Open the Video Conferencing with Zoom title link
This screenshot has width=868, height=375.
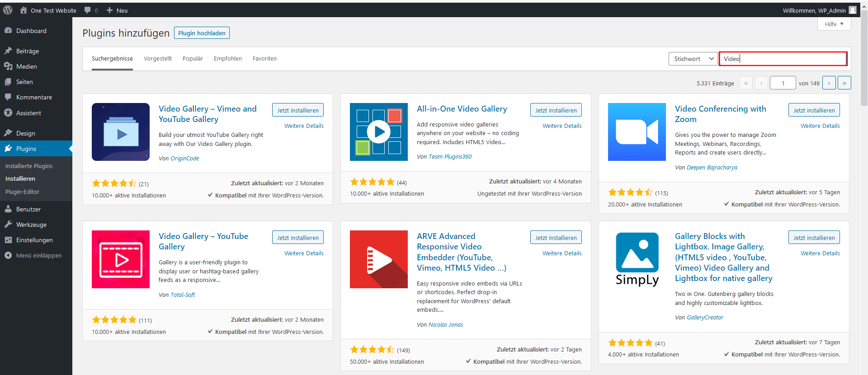coord(721,114)
